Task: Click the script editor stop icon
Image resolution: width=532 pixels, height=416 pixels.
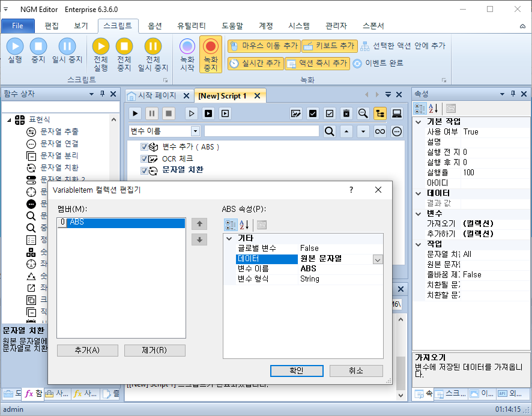Action: pos(169,113)
